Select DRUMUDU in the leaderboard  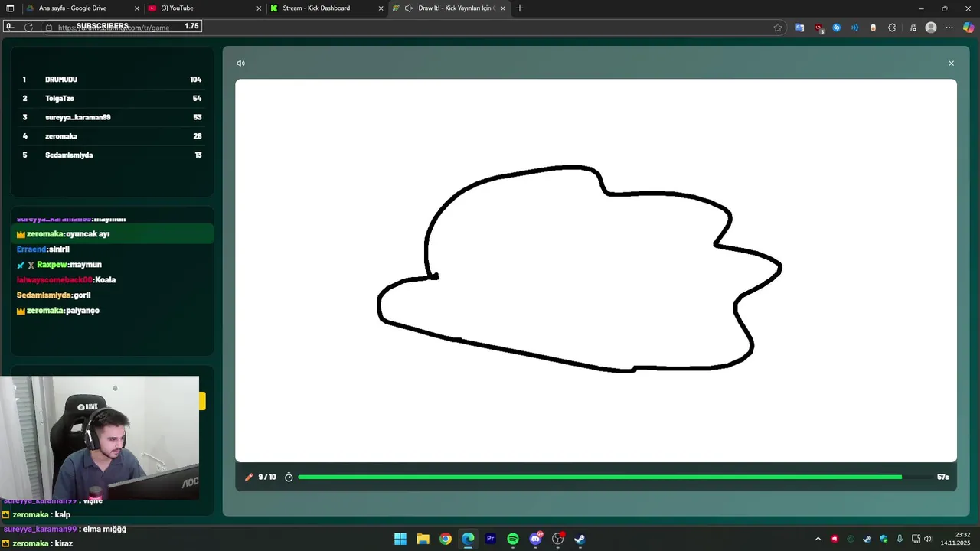point(112,80)
